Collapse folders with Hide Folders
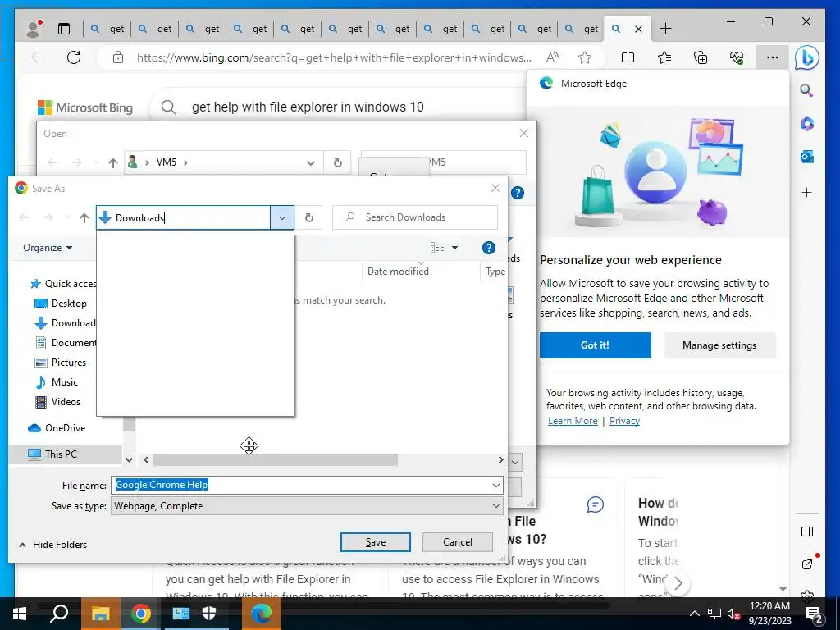This screenshot has width=840, height=630. pos(52,545)
